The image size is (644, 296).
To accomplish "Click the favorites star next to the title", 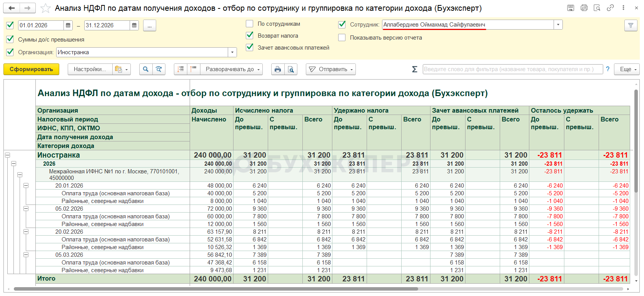I will (x=45, y=8).
